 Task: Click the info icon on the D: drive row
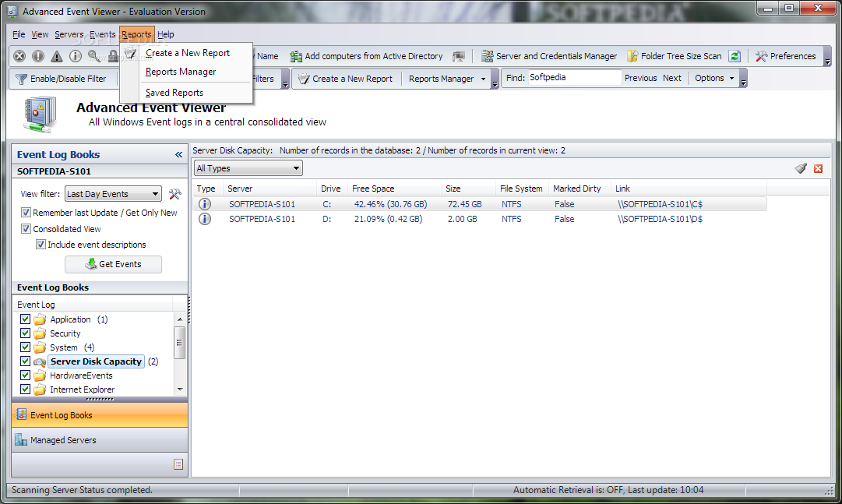tap(205, 219)
